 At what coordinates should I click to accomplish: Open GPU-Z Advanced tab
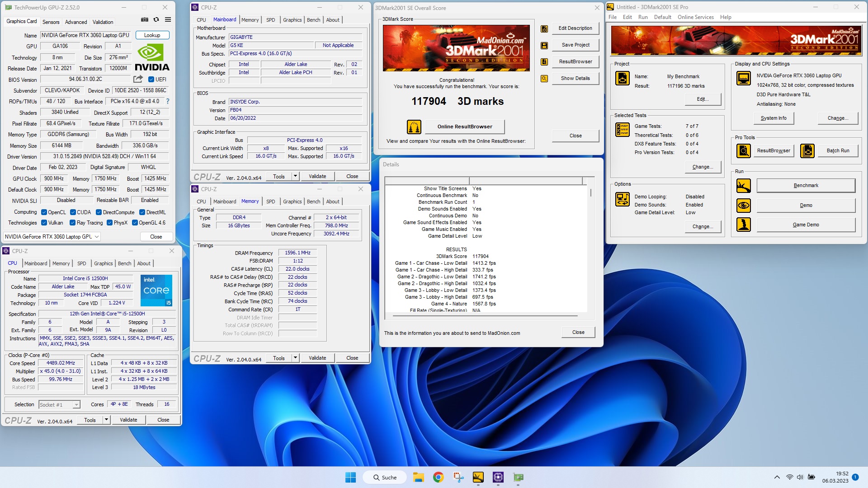point(76,22)
